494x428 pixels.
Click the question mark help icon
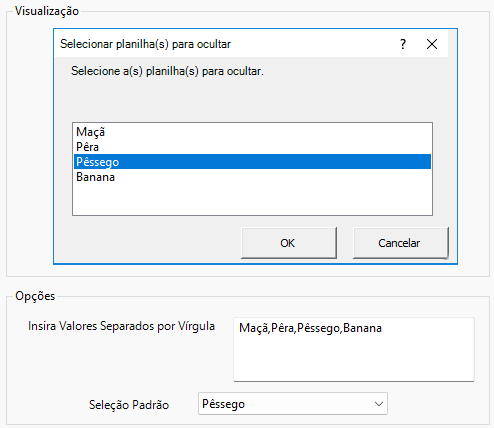pos(403,44)
